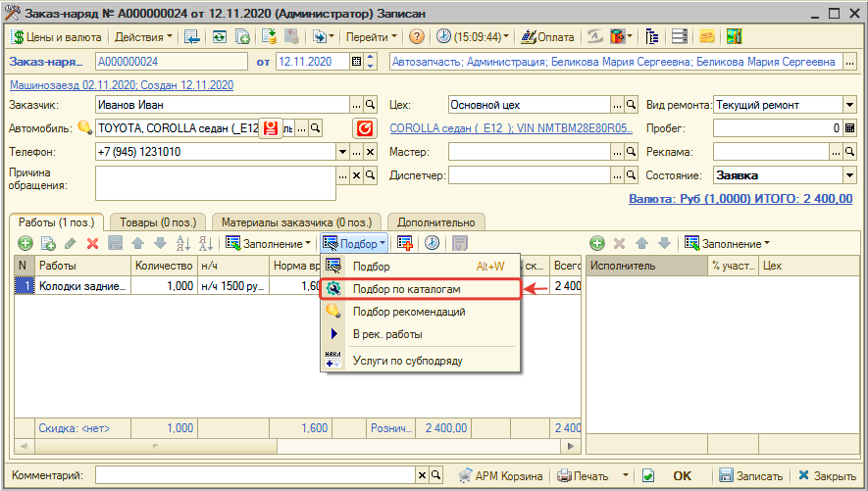Click the 'Оплата' payment button
The width and height of the screenshot is (868, 491).
[x=547, y=37]
